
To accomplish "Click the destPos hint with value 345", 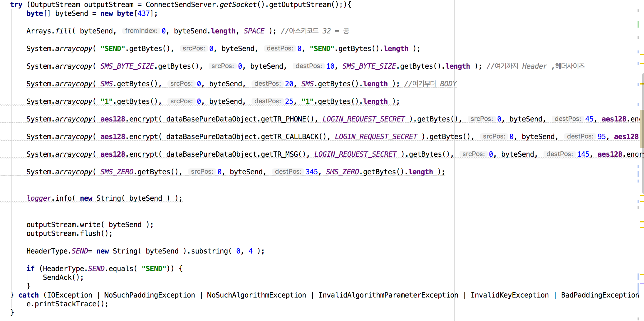I will pyautogui.click(x=288, y=172).
